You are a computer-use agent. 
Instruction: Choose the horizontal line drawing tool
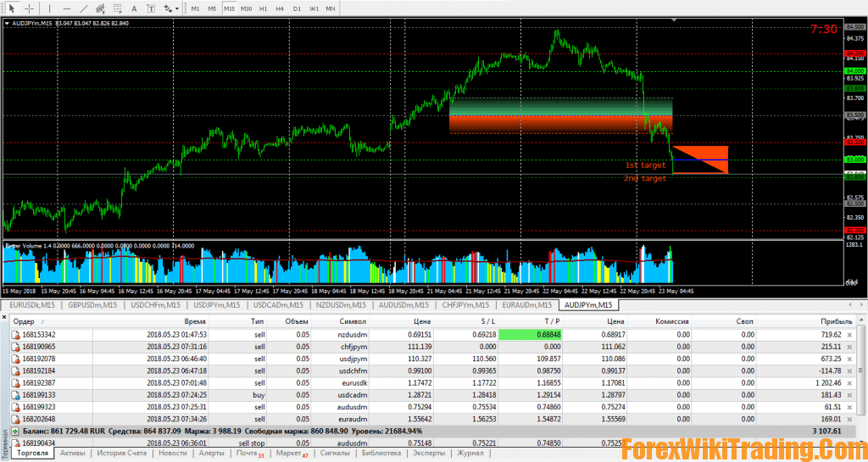[x=67, y=8]
